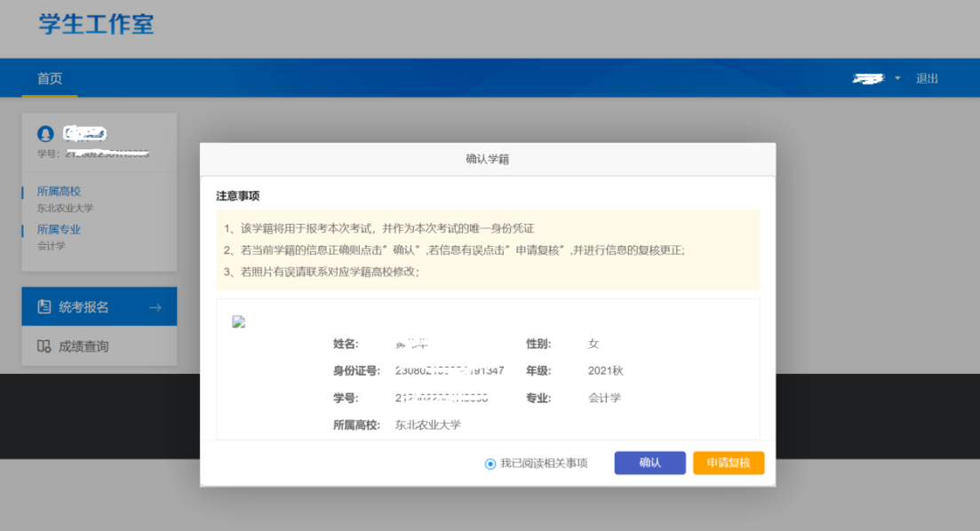Click the broken student photo in dialog
980x531 pixels.
238,322
